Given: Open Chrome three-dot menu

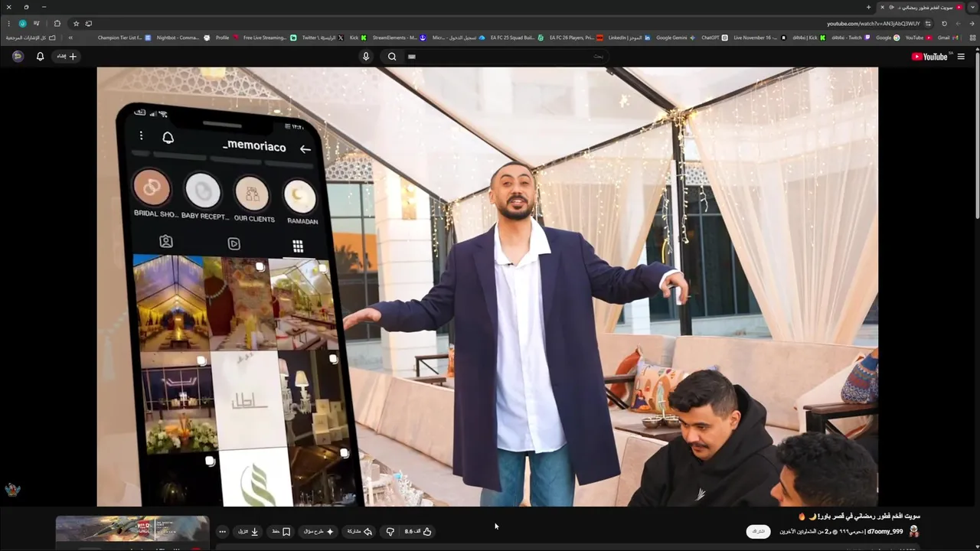Looking at the screenshot, I should tap(8, 24).
